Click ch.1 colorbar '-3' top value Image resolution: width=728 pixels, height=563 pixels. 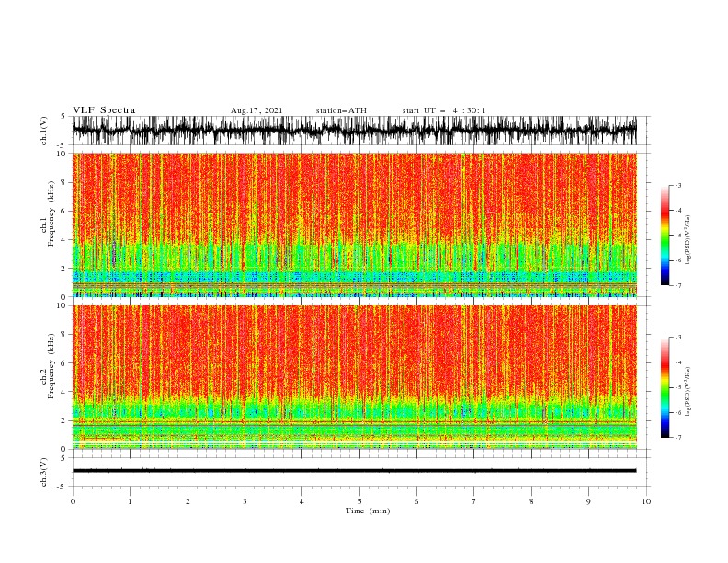(677, 185)
